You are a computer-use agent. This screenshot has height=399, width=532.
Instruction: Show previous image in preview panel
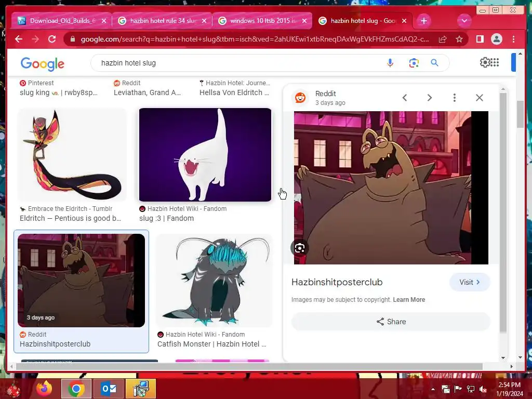click(404, 98)
